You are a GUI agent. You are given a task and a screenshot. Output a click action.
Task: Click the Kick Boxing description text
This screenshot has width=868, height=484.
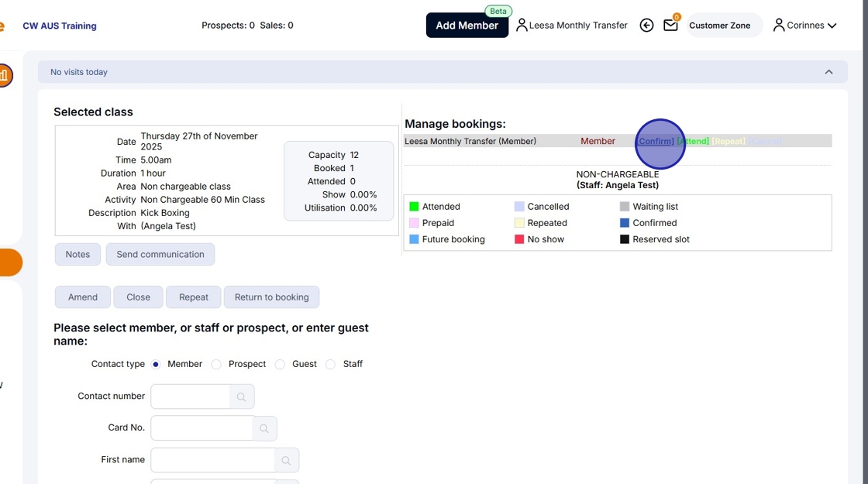pyautogui.click(x=165, y=213)
